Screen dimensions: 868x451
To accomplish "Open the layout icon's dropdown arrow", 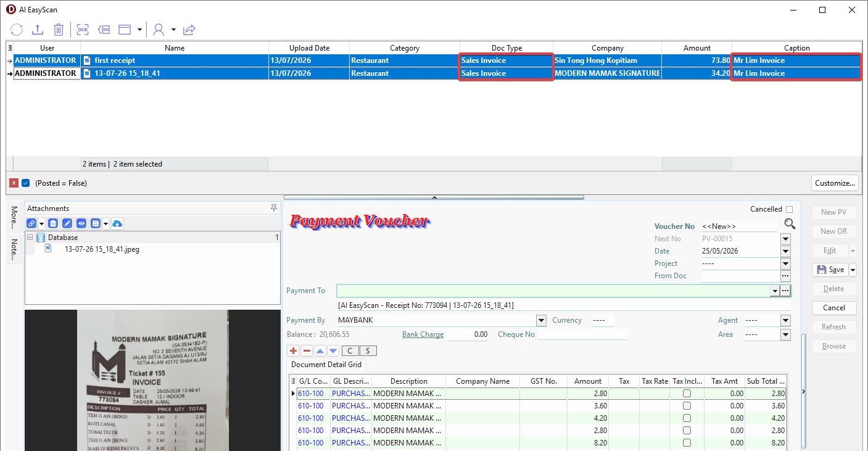I will click(139, 29).
